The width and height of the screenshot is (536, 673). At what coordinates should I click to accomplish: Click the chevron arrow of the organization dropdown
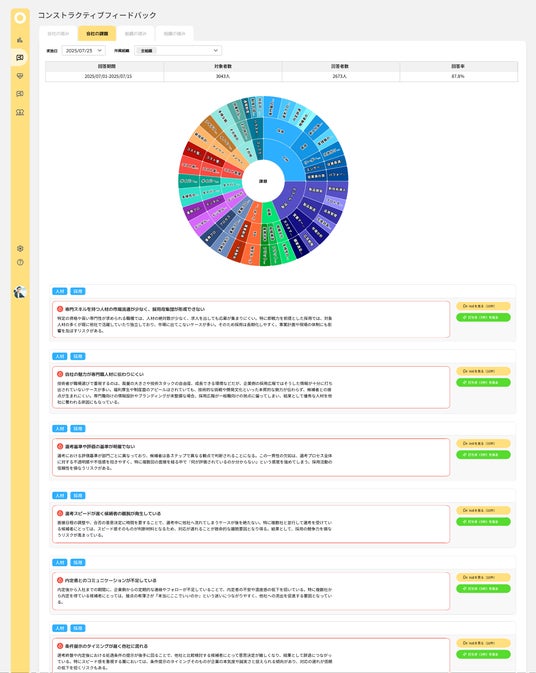point(215,51)
